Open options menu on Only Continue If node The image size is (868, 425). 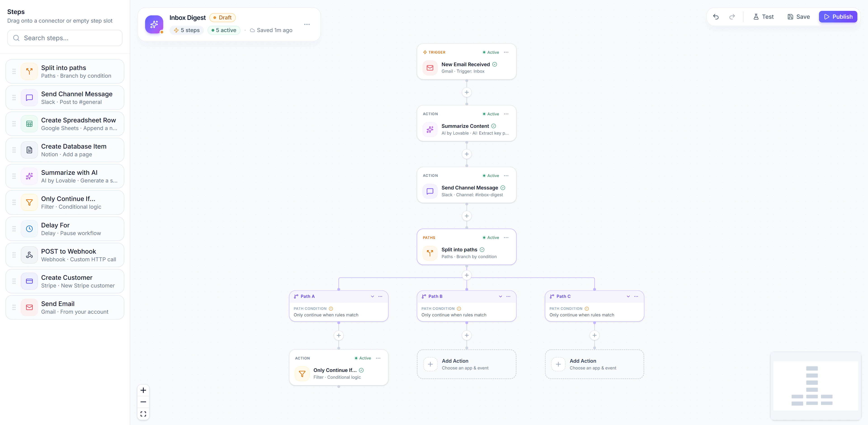click(378, 358)
